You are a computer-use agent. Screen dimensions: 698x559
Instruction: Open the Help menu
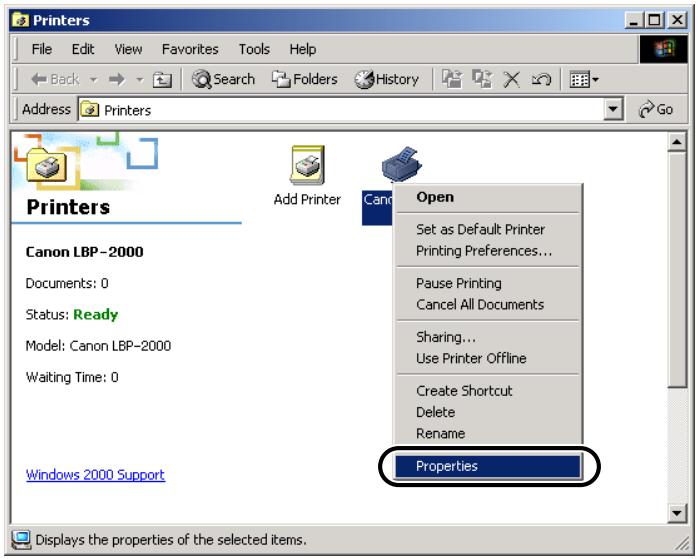[x=303, y=49]
